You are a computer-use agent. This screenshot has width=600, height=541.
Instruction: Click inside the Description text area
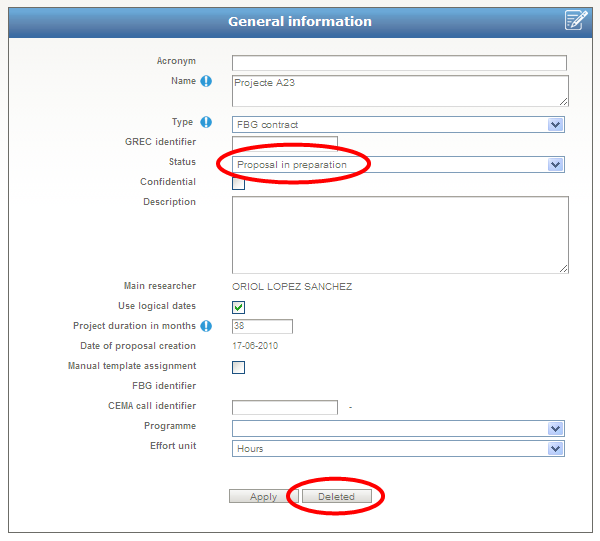click(x=399, y=234)
